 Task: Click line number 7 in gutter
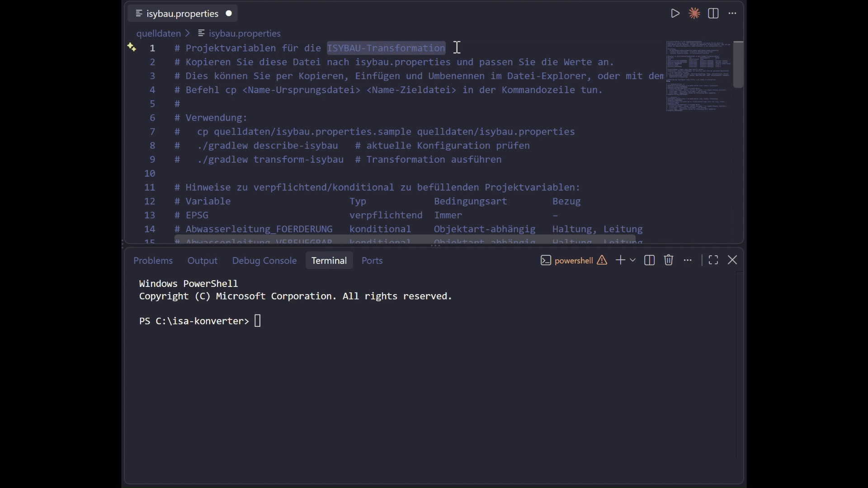coord(152,132)
